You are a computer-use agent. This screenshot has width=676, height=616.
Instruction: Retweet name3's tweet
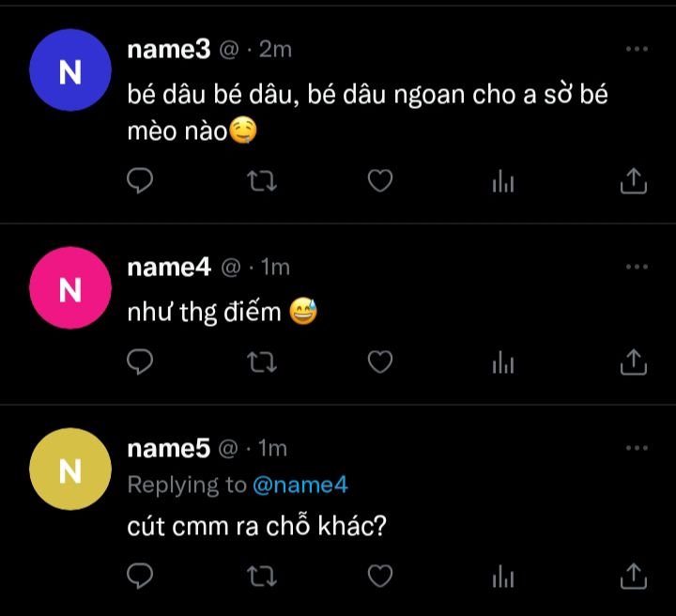click(259, 180)
